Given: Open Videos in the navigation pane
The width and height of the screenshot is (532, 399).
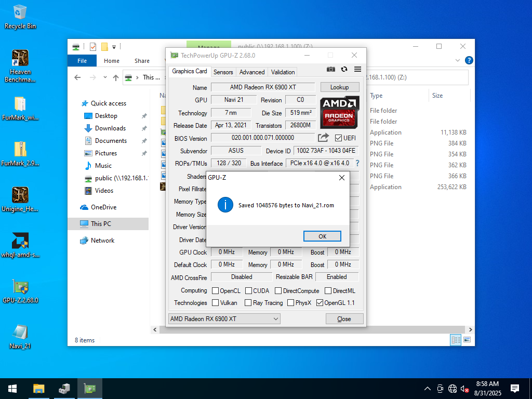Looking at the screenshot, I should [104, 190].
